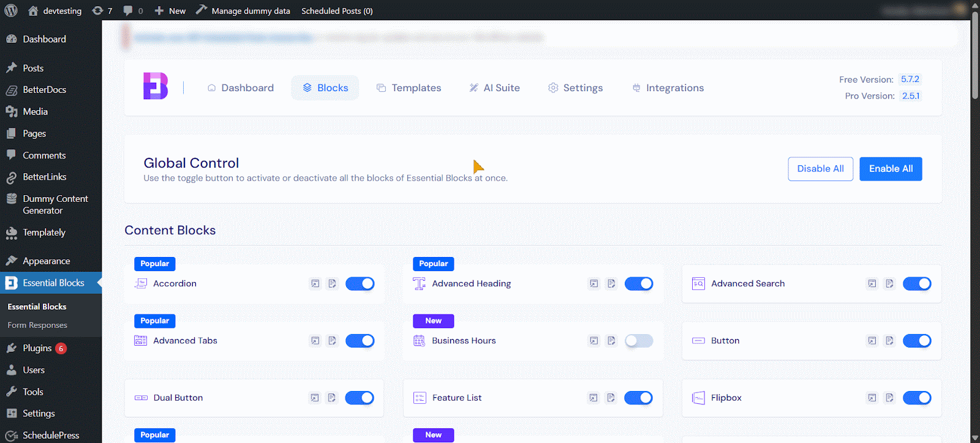Click the WordPress logo in admin bar
980x443 pixels.
tap(11, 10)
